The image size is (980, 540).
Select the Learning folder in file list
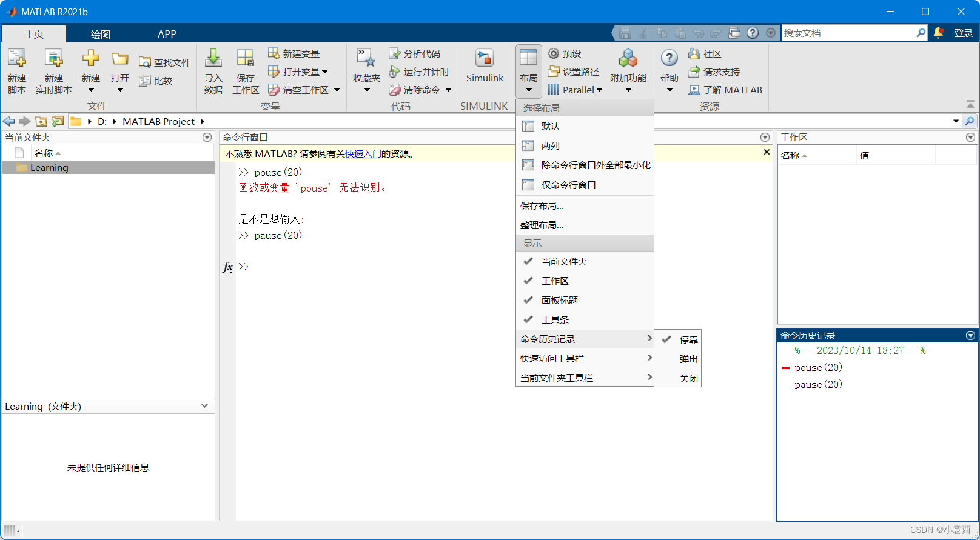pyautogui.click(x=108, y=168)
